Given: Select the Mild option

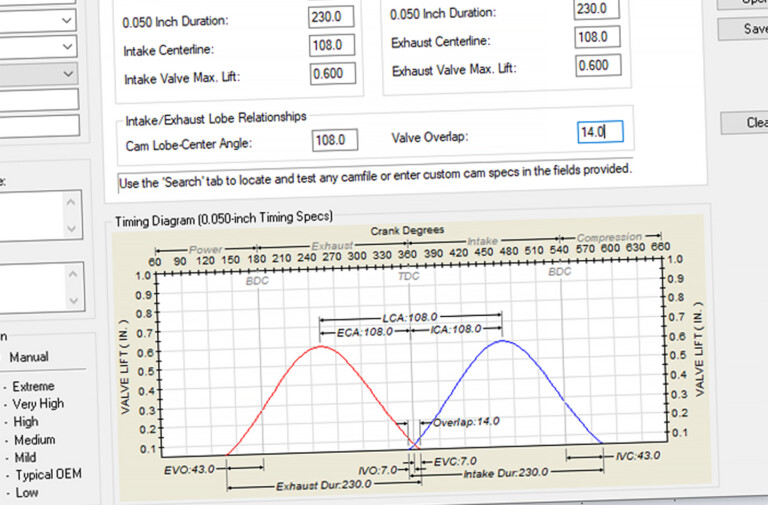Looking at the screenshot, I should coord(25,457).
